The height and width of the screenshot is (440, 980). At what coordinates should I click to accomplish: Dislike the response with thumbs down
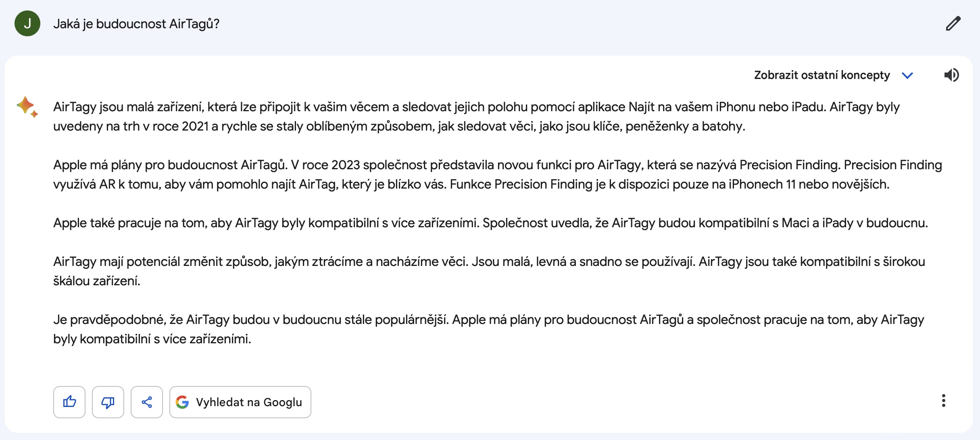(x=108, y=402)
